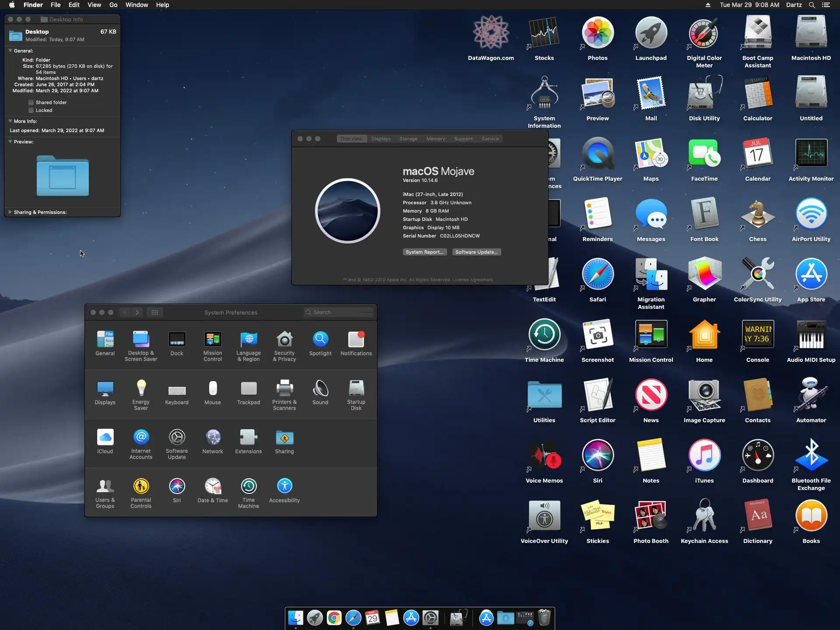Collapse the Preview section disclosure triangle
This screenshot has height=630, width=840.
[10, 142]
